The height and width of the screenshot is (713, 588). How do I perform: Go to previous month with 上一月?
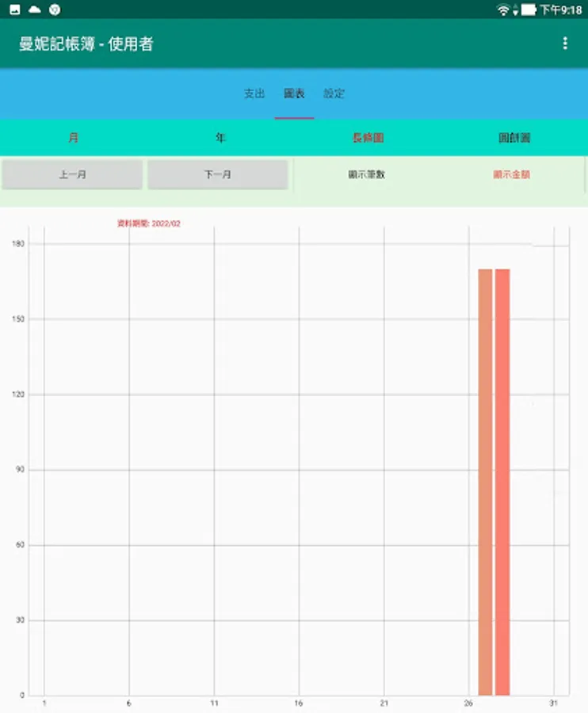(x=72, y=174)
